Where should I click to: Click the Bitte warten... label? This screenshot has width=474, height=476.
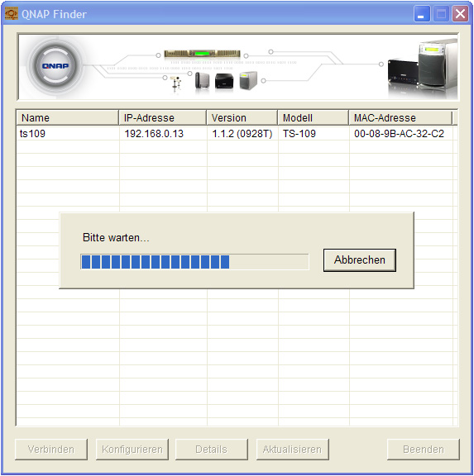116,237
